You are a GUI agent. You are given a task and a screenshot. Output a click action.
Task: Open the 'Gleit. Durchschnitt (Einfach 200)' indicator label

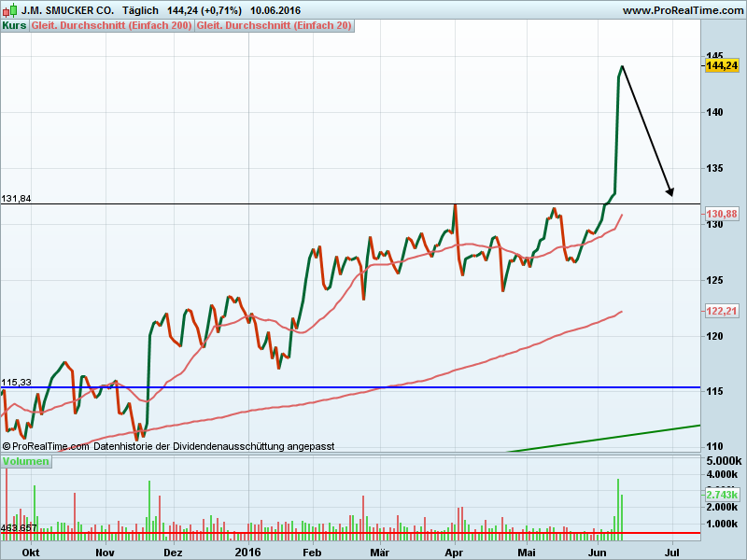pyautogui.click(x=111, y=26)
